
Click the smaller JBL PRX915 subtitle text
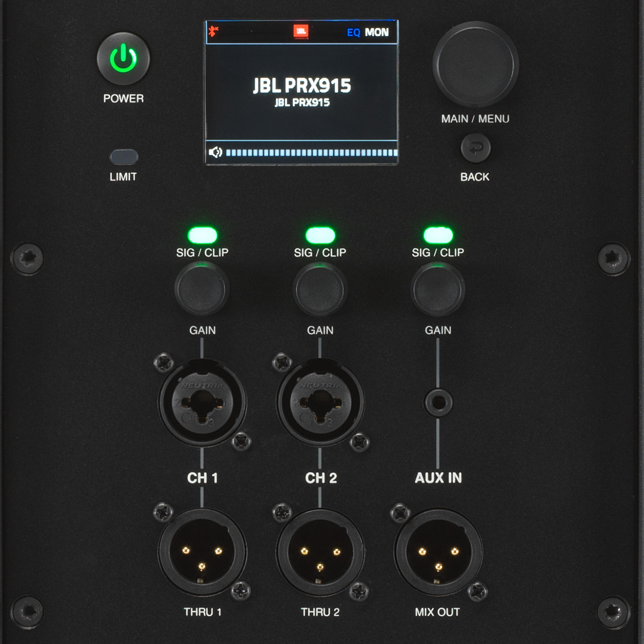pos(302,102)
